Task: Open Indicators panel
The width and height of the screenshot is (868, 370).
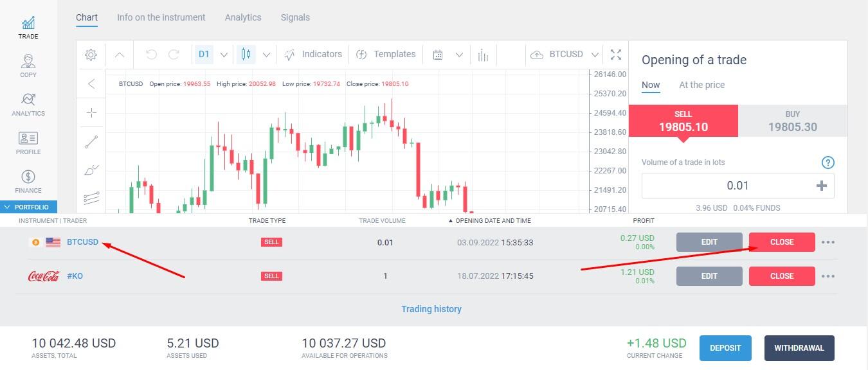Action: click(x=313, y=55)
